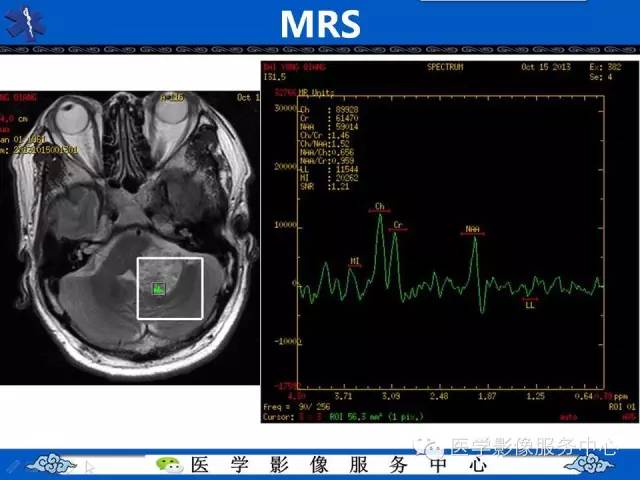Click the 0.64 ppm axis value
The height and width of the screenshot is (480, 640).
[584, 396]
